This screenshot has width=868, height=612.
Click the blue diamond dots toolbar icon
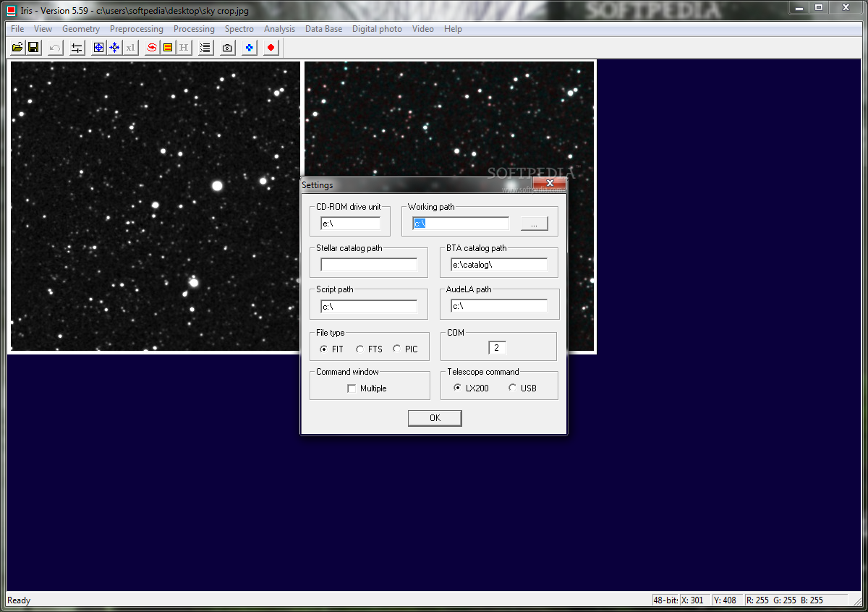click(250, 48)
